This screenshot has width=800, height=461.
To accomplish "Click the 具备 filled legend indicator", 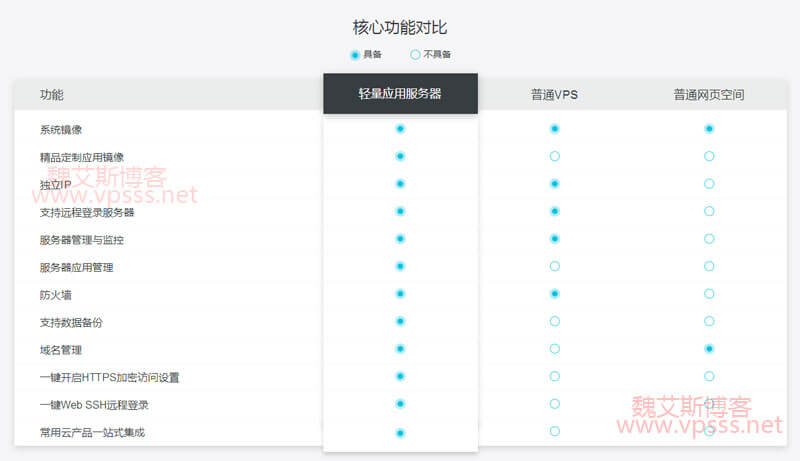I will (355, 54).
